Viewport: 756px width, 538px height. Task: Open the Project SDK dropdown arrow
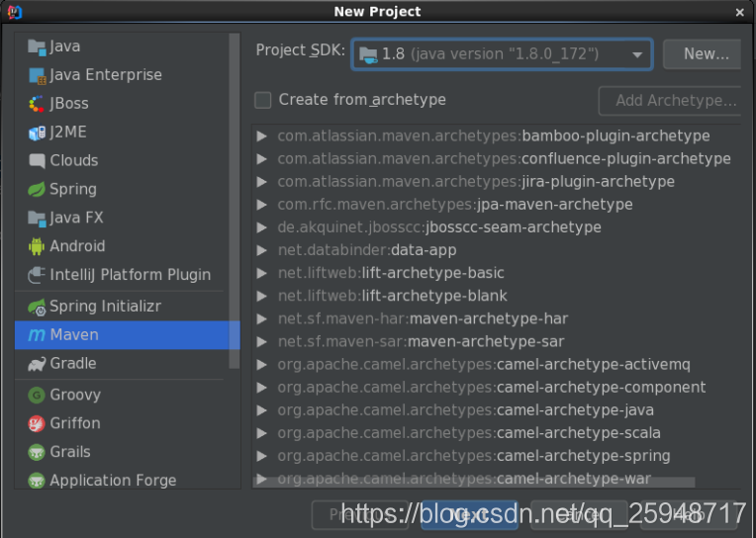(637, 54)
